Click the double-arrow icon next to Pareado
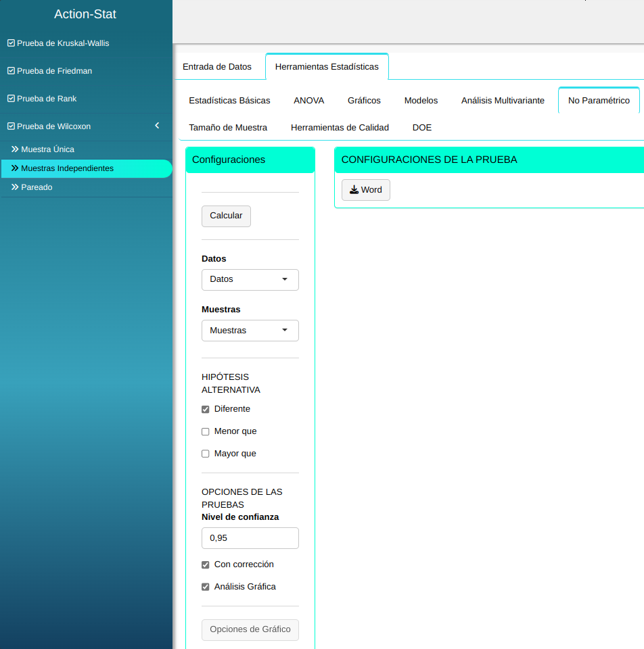 point(15,187)
